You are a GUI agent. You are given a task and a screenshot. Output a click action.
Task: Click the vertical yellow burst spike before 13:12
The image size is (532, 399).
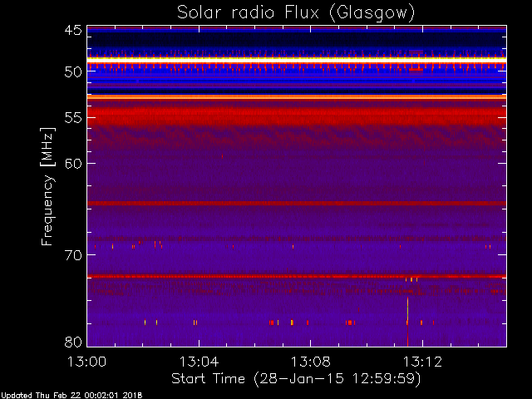407,322
